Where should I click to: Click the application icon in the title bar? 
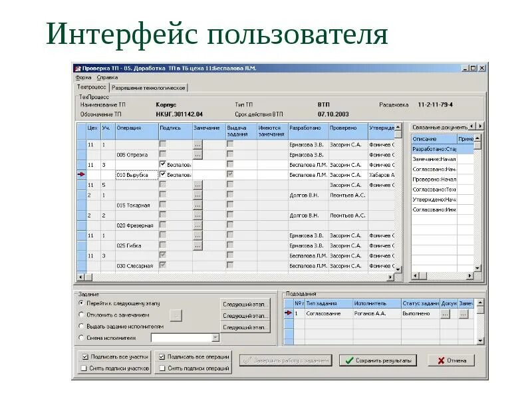(x=78, y=68)
